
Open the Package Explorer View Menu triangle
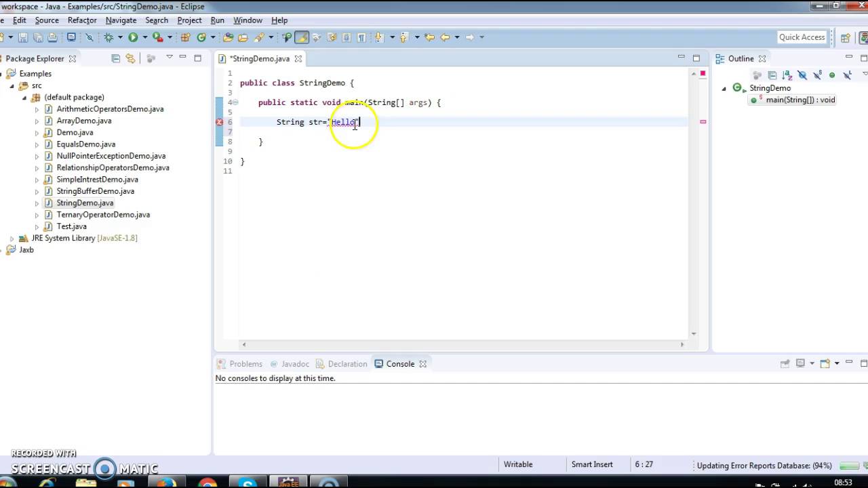click(169, 58)
